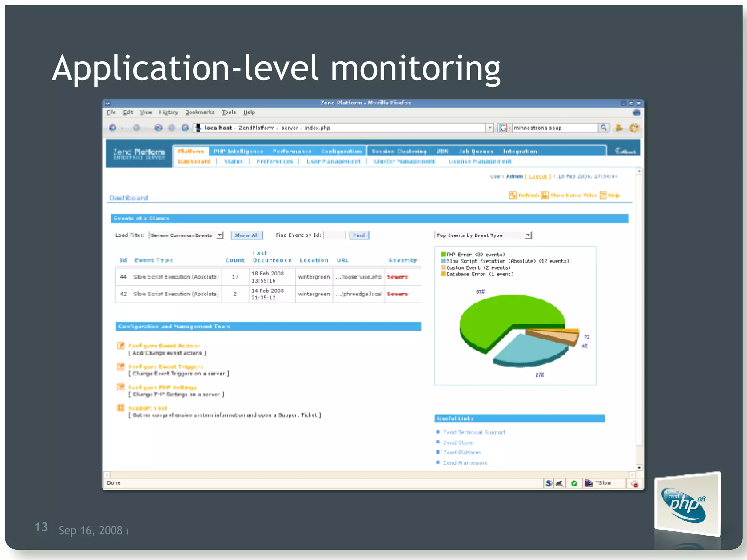Click the red-badged icon in status bar
This screenshot has height=560, width=747.
(x=635, y=484)
